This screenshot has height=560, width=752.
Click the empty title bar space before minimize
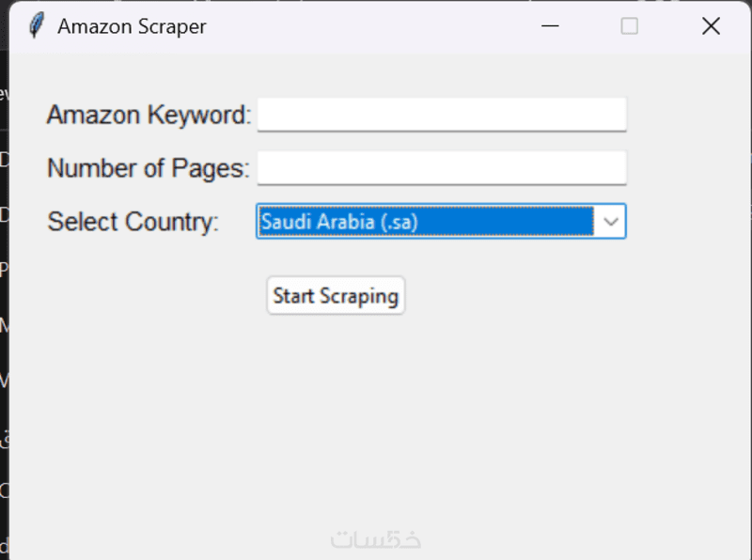click(x=376, y=26)
